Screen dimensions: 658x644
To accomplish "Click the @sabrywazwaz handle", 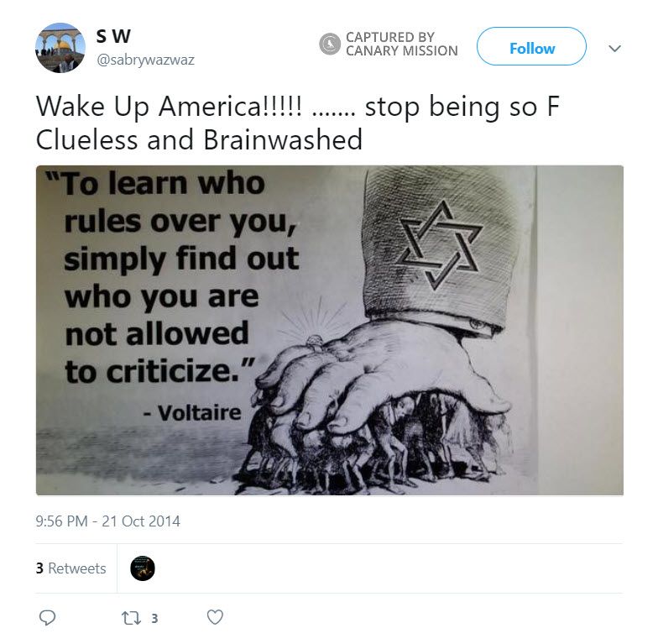I will click(146, 60).
